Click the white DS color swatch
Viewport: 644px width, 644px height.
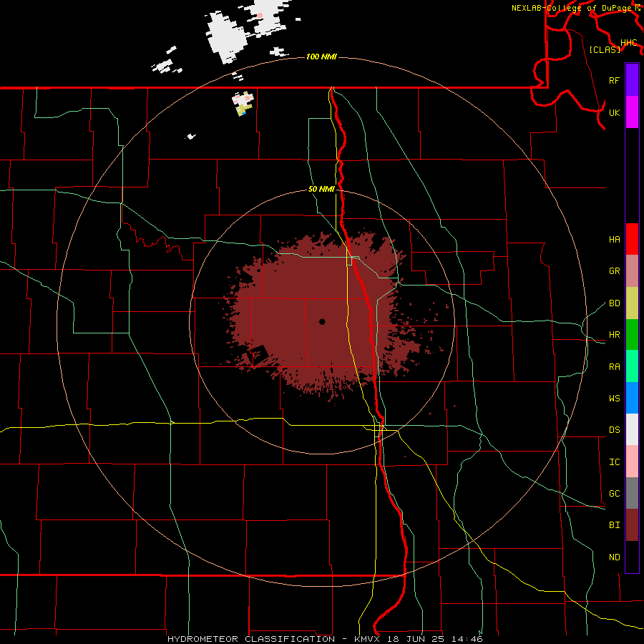click(632, 429)
